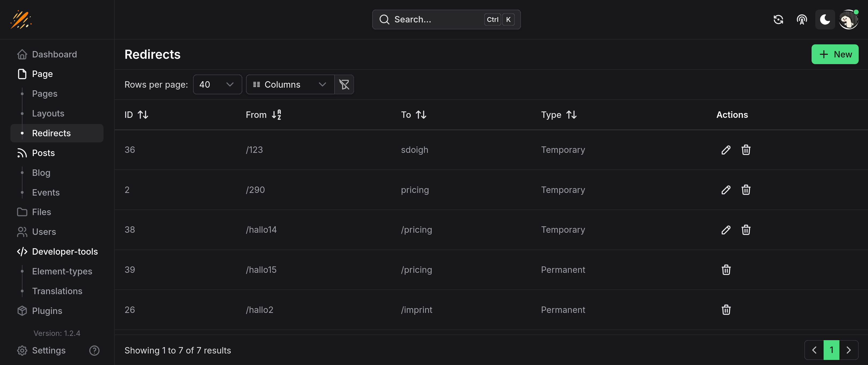Open the user avatar menu
The height and width of the screenshot is (365, 868).
pyautogui.click(x=848, y=20)
